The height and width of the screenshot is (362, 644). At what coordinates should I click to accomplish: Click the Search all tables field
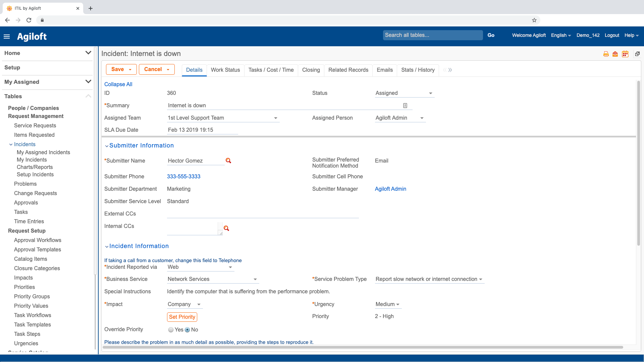coord(432,35)
